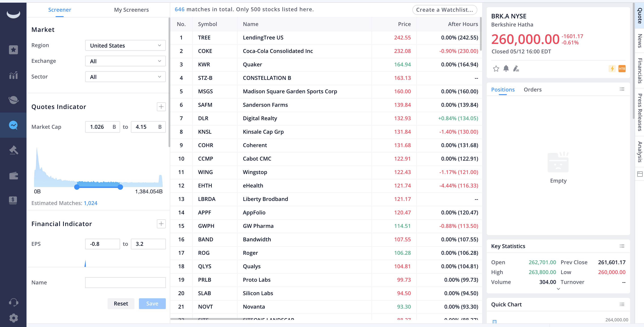
Task: Sort by the Price column header
Action: 404,24
